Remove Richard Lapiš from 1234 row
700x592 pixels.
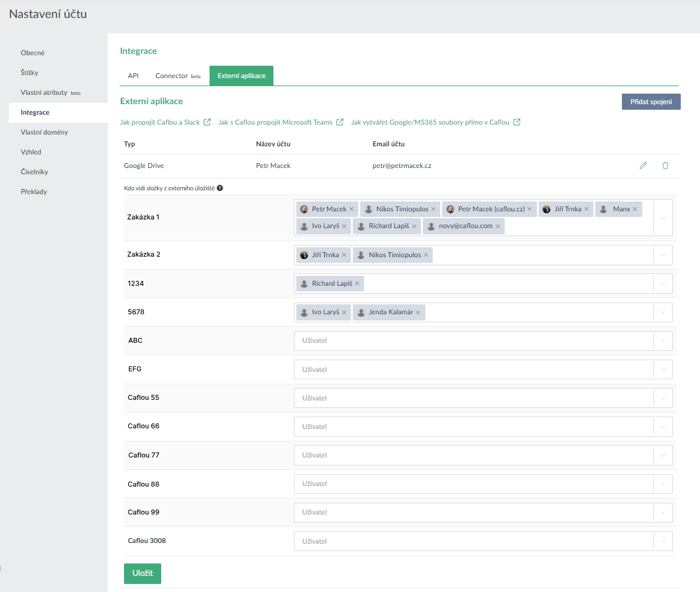point(357,284)
